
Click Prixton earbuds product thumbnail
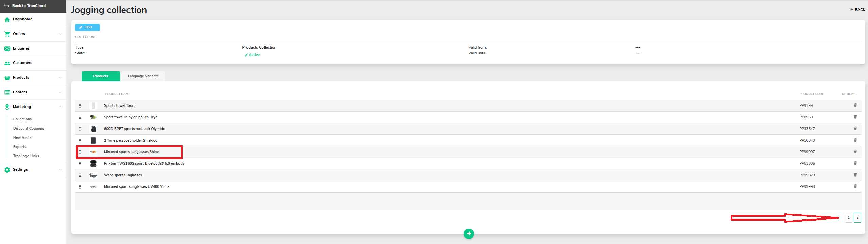coord(93,164)
